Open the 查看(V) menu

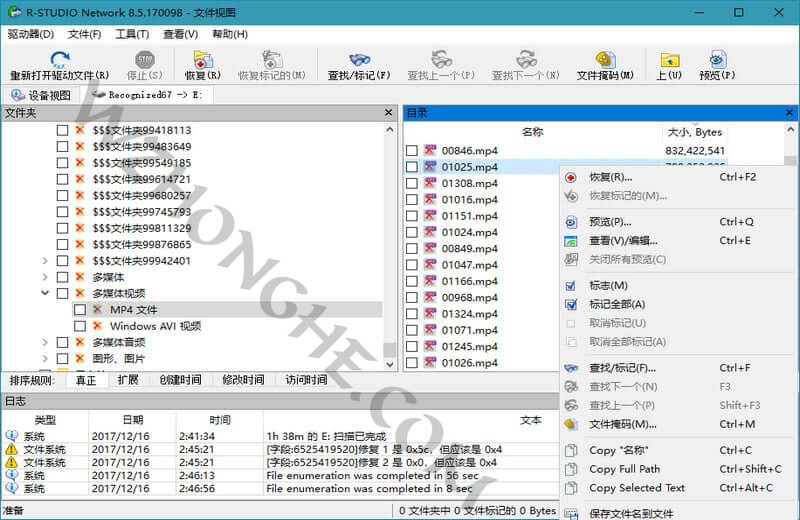point(181,34)
